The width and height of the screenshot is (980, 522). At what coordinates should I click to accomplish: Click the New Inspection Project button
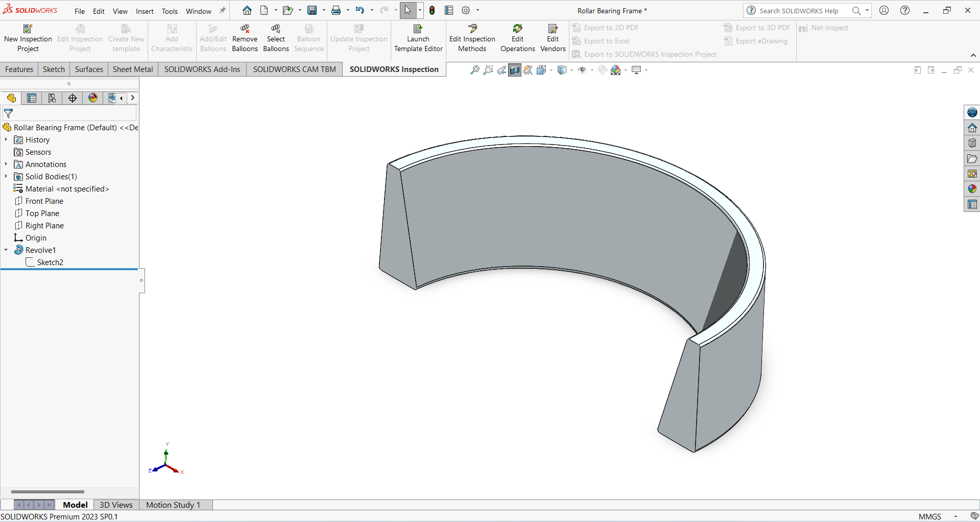click(x=28, y=36)
